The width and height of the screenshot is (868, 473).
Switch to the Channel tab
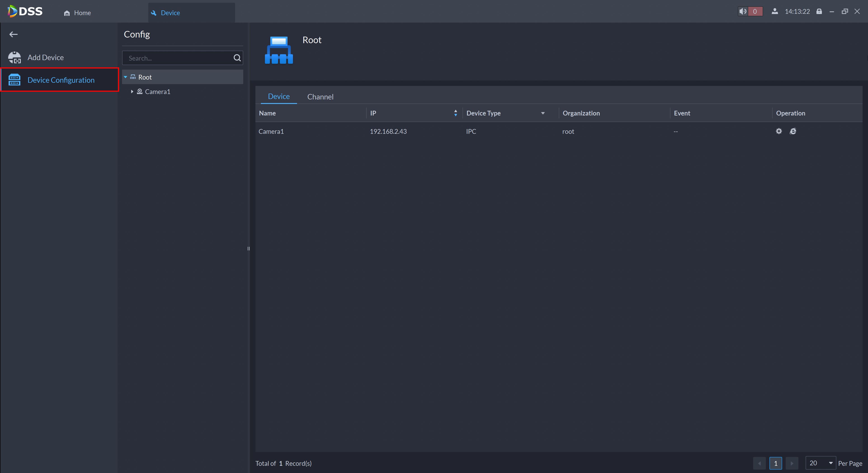tap(320, 97)
